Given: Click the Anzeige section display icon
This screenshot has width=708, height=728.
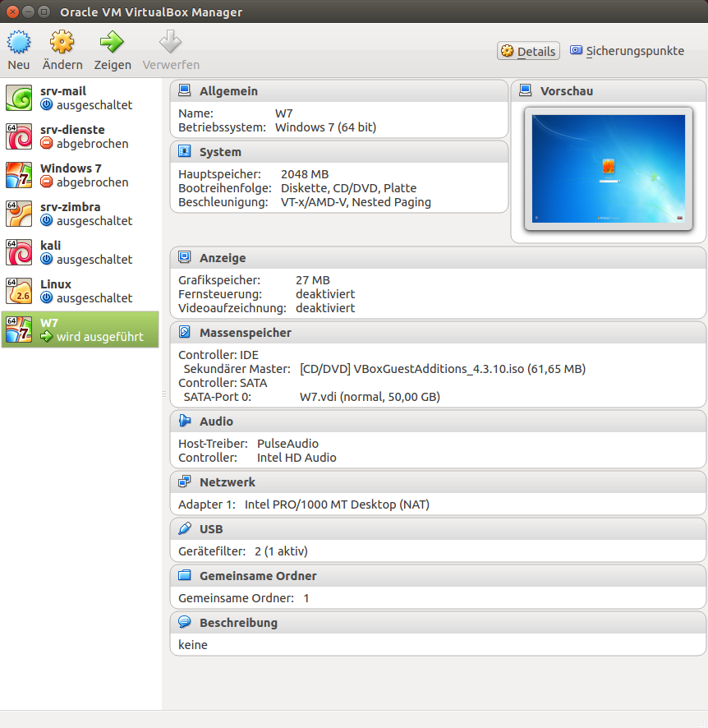Looking at the screenshot, I should click(x=185, y=257).
